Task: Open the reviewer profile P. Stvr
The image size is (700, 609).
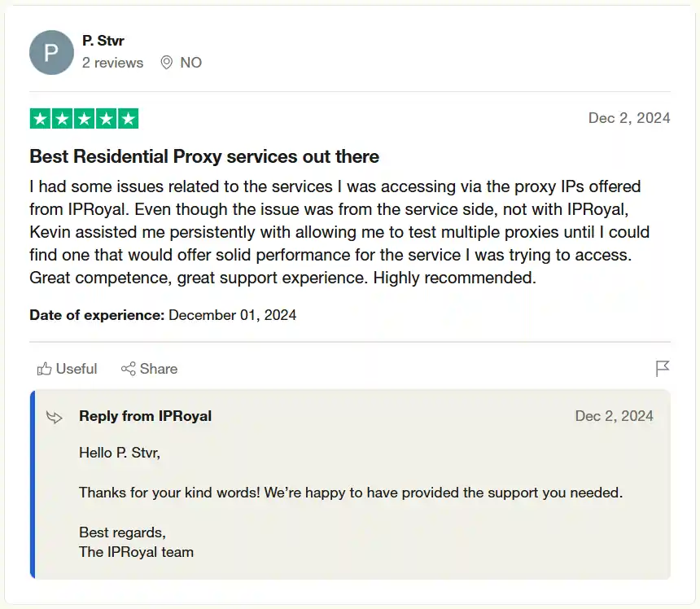Action: click(103, 40)
